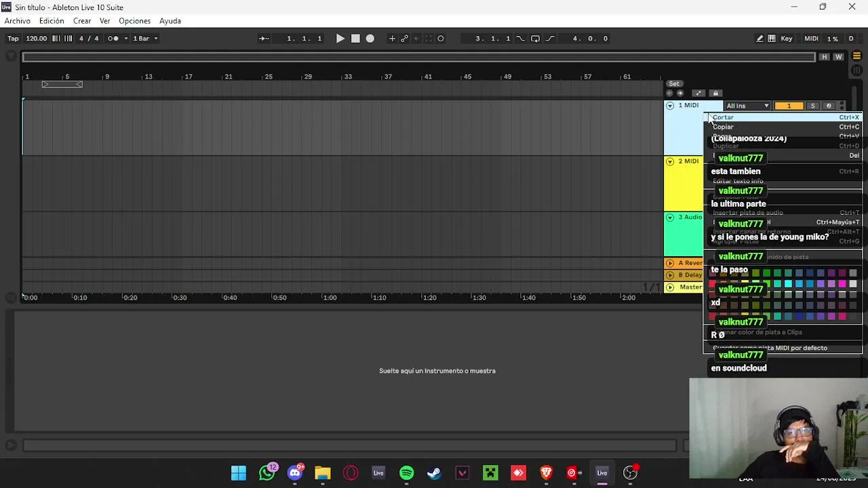868x488 pixels.
Task: Click the next locator arrow
Action: click(680, 94)
